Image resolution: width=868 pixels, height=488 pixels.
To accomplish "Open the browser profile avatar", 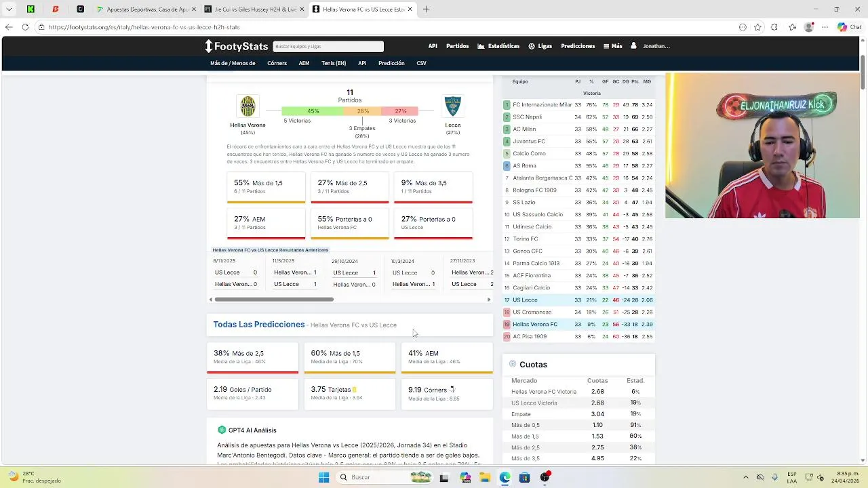I will pos(808,27).
